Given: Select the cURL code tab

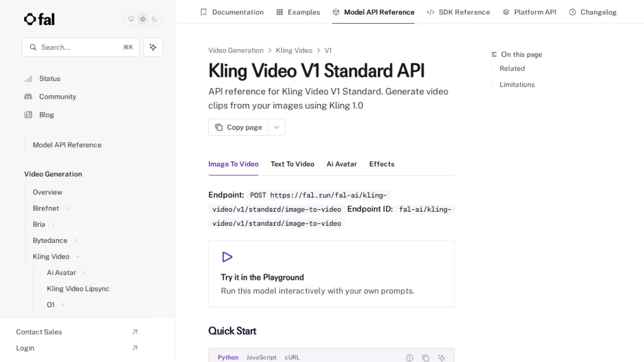Looking at the screenshot, I should click(292, 357).
